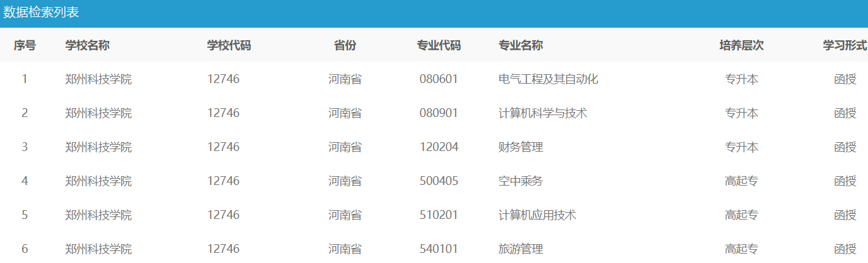Click 郑州科技学院 in the 财务管理 row
The height and width of the screenshot is (263, 868).
[x=98, y=147]
